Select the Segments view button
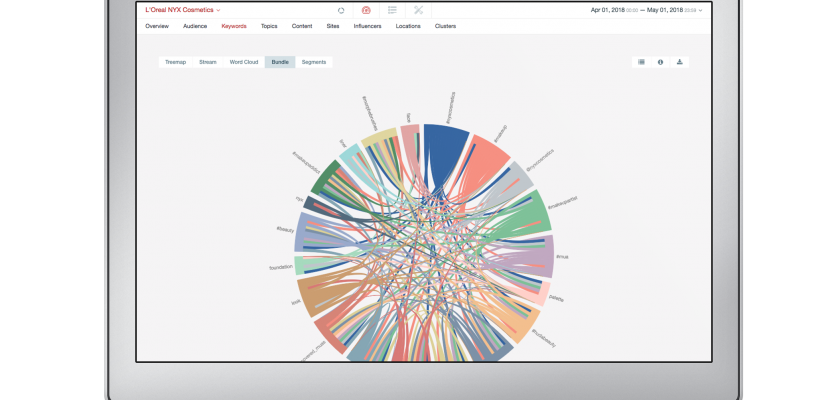This screenshot has height=400, width=840. (x=314, y=62)
